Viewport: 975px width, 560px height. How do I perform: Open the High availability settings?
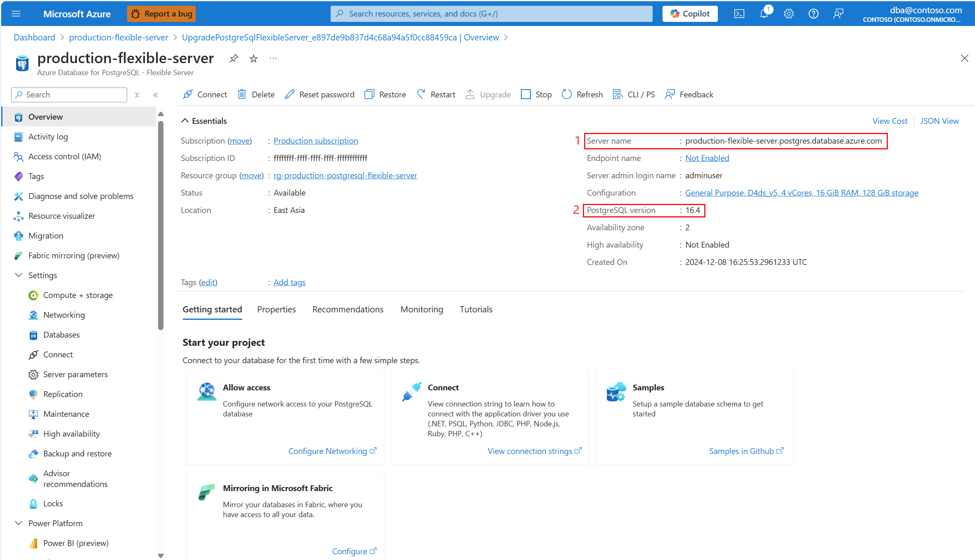[x=72, y=433]
